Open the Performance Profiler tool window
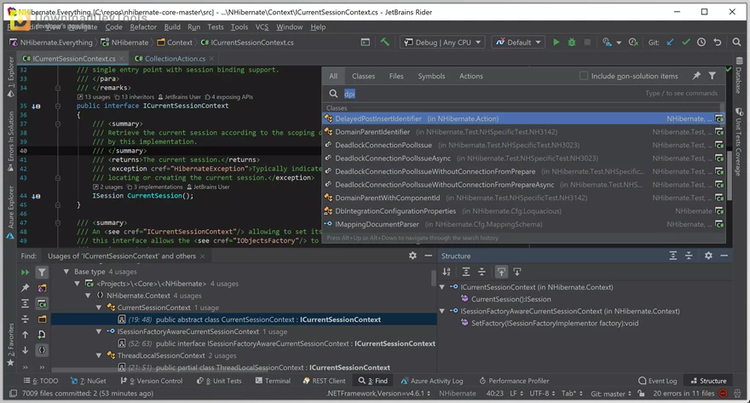 coord(514,381)
